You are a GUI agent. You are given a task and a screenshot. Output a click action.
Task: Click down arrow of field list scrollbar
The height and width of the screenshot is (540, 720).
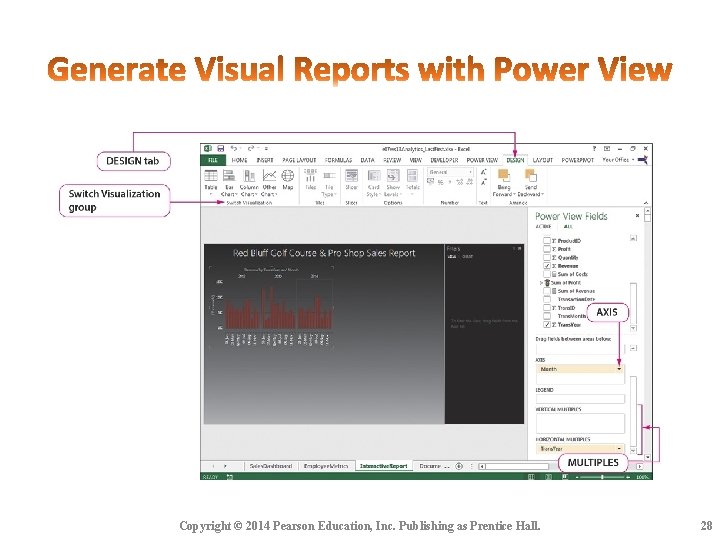(634, 328)
